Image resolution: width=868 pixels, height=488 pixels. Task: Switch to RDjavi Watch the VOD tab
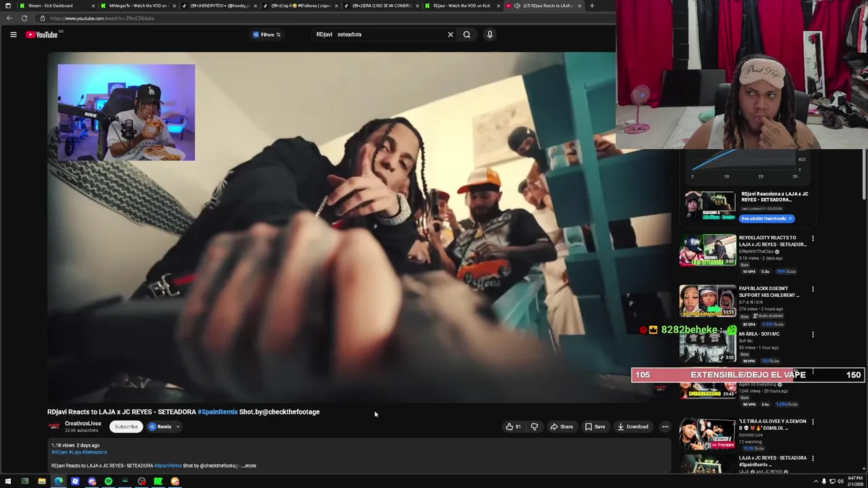(462, 5)
